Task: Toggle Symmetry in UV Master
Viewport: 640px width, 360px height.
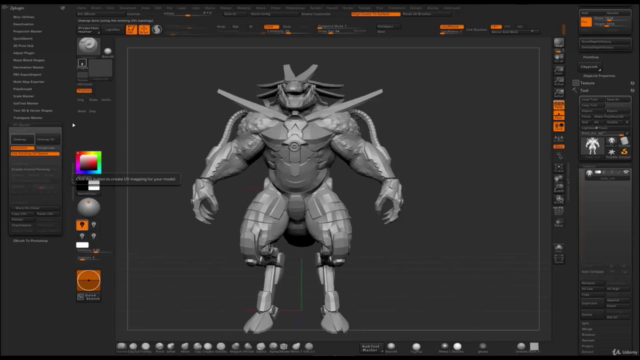Action: [x=22, y=148]
